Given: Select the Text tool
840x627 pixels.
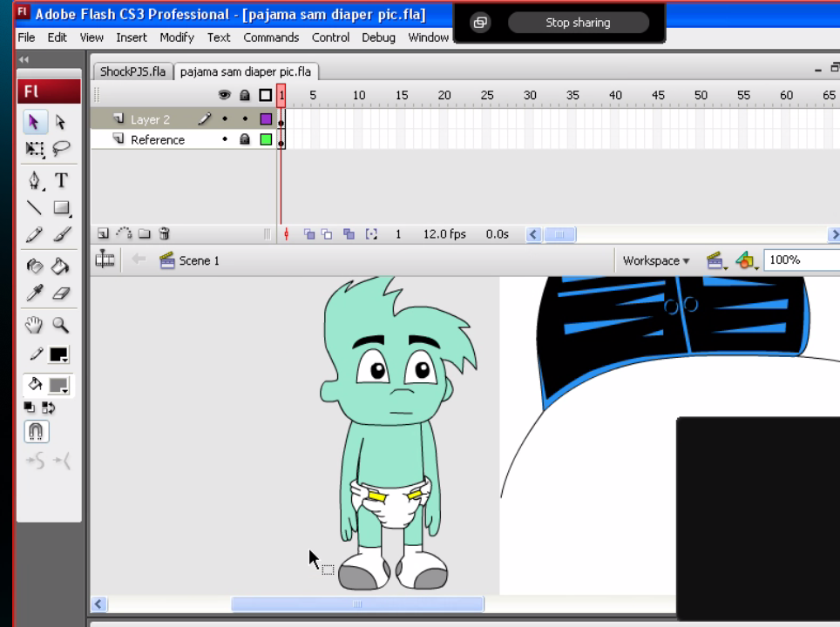Looking at the screenshot, I should click(x=61, y=180).
